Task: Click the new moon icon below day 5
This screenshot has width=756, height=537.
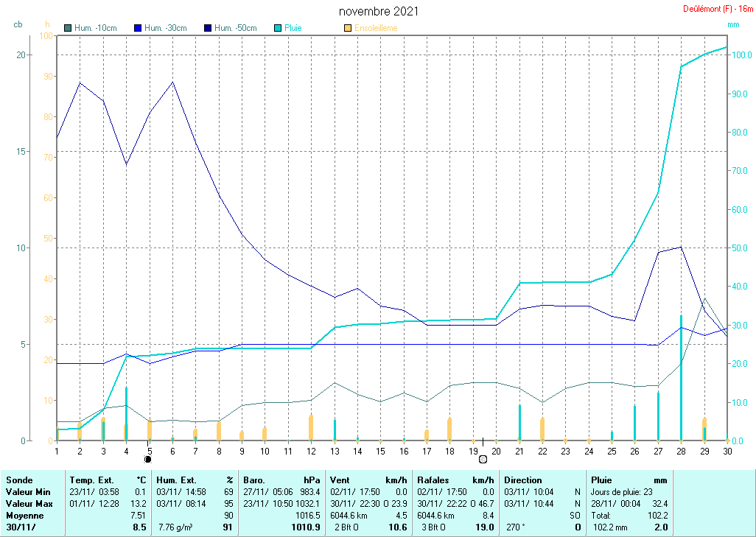Action: click(x=147, y=459)
